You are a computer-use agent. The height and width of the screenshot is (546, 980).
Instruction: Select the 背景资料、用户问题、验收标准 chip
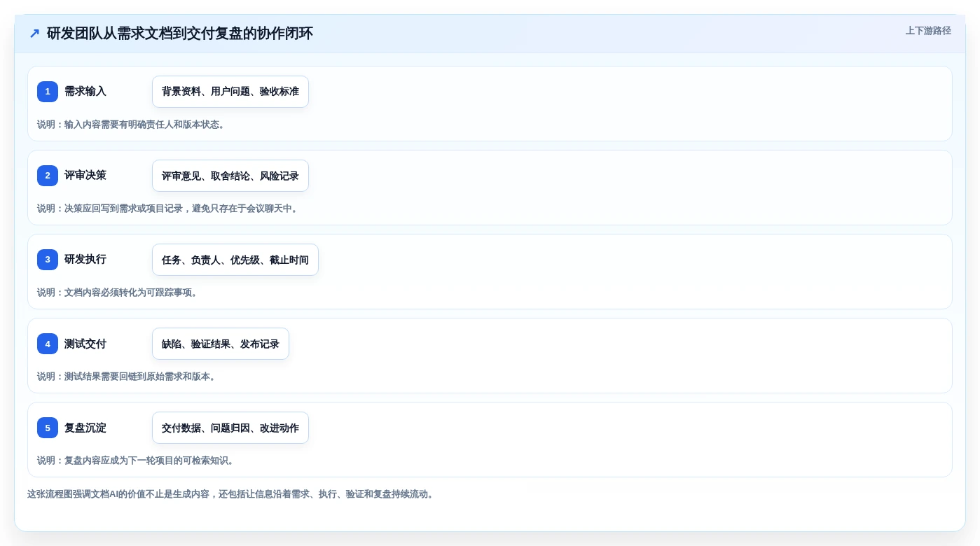pos(230,92)
